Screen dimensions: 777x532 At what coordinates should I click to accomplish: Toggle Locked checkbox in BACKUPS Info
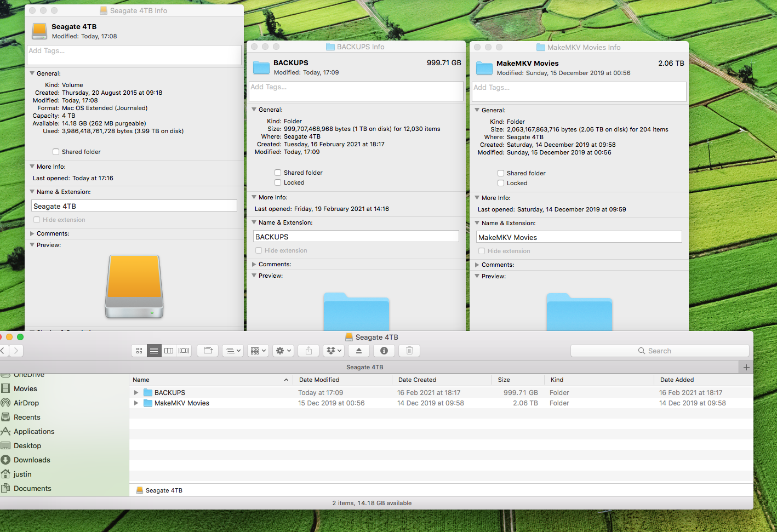tap(278, 182)
